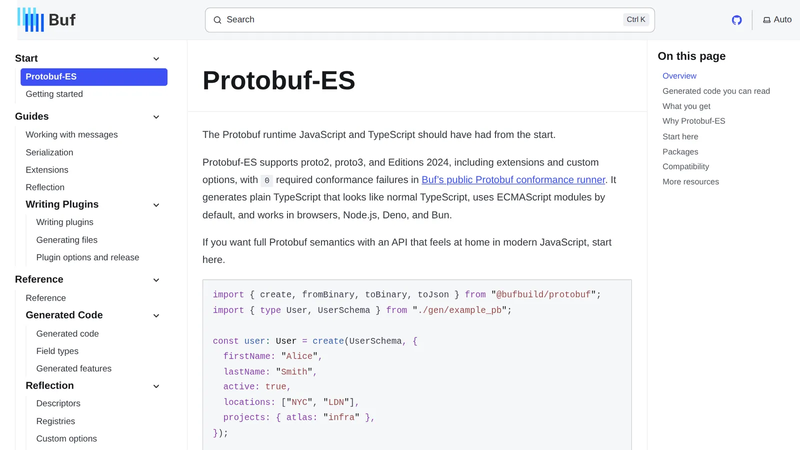The height and width of the screenshot is (450, 800).
Task: Jump to Compatibility in page outline
Action: click(x=686, y=166)
